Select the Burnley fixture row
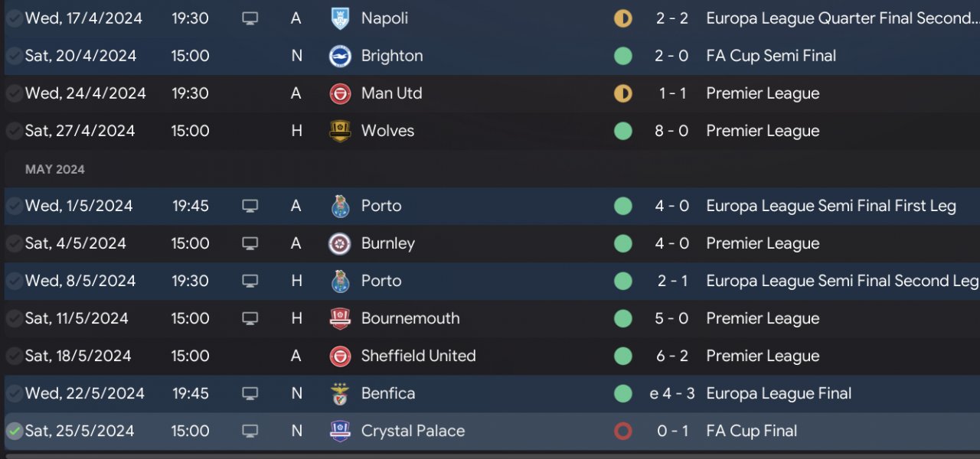This screenshot has width=980, height=459. click(x=490, y=243)
